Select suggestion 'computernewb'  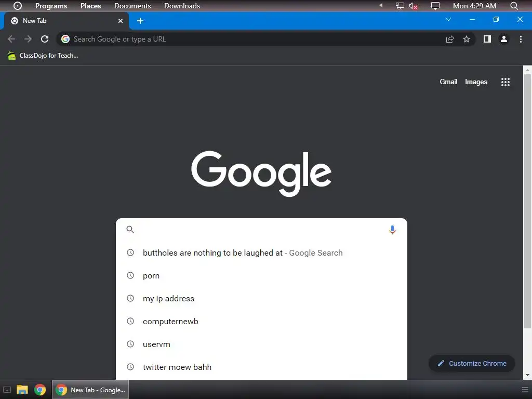point(261,321)
